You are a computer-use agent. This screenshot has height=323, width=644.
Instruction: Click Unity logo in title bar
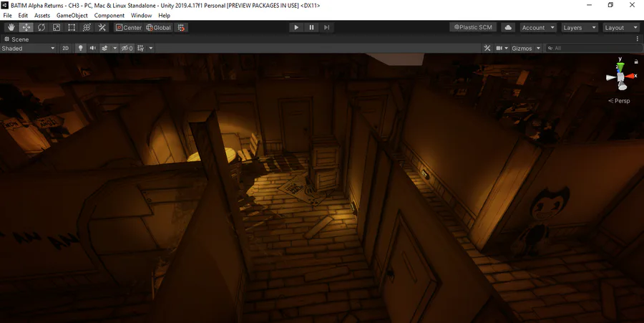[5, 5]
